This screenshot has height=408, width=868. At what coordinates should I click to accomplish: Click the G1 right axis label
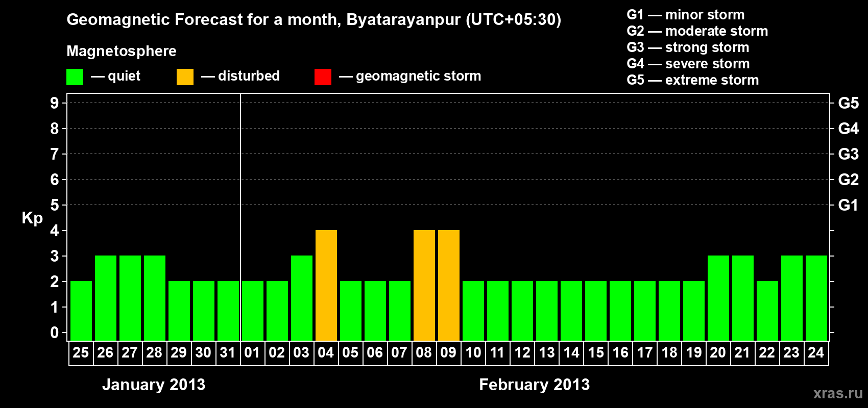click(849, 205)
